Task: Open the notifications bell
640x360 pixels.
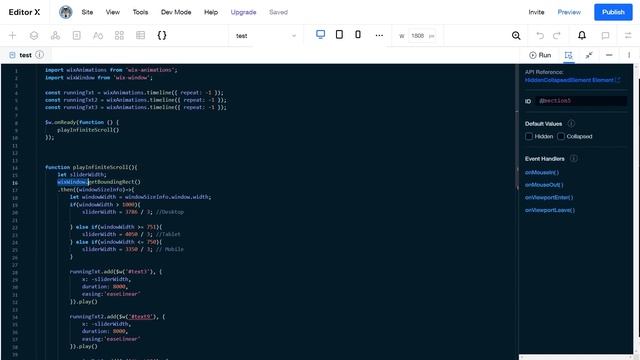Action: [582, 36]
